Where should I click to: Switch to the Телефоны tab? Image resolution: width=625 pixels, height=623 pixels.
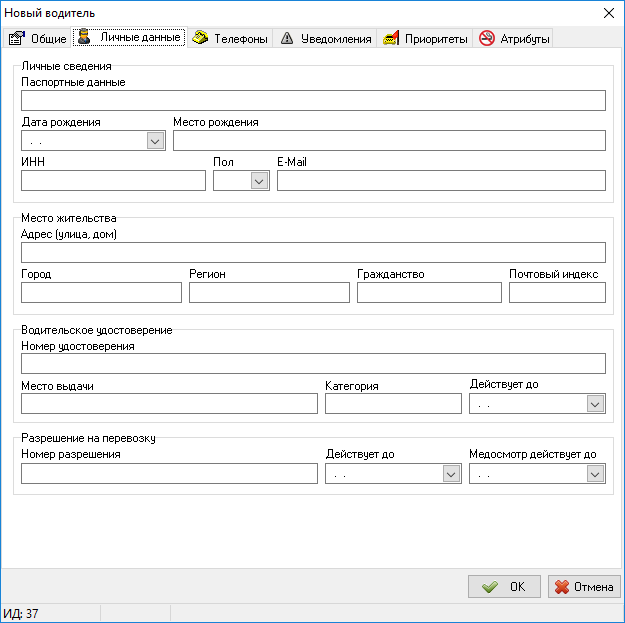[240, 39]
